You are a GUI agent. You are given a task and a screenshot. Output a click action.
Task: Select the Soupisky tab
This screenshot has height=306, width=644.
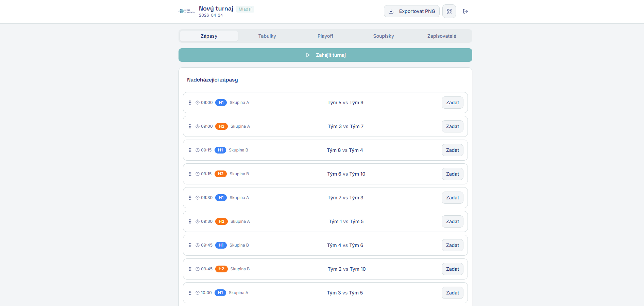pos(384,36)
